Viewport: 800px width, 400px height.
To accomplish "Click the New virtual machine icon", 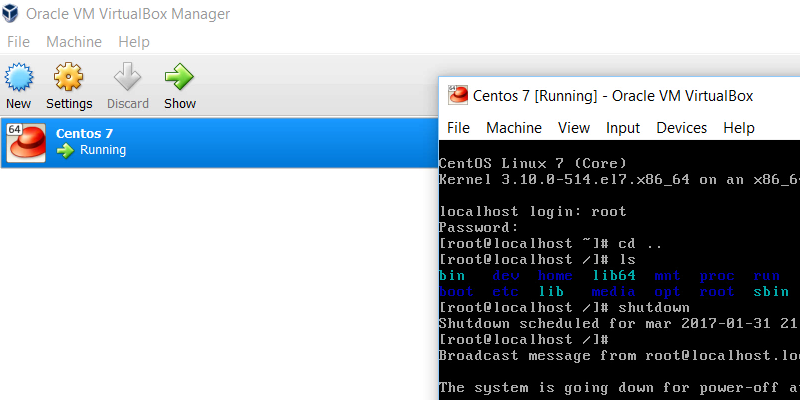I will 18,76.
